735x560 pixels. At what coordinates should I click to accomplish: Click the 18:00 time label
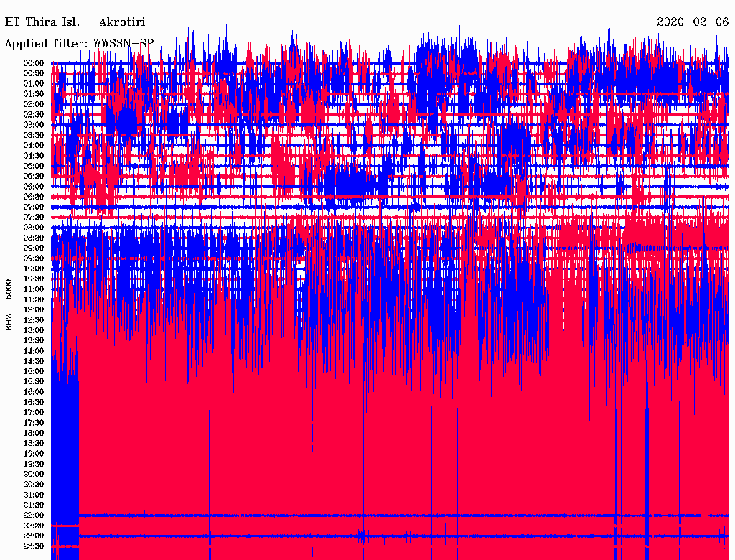click(34, 433)
